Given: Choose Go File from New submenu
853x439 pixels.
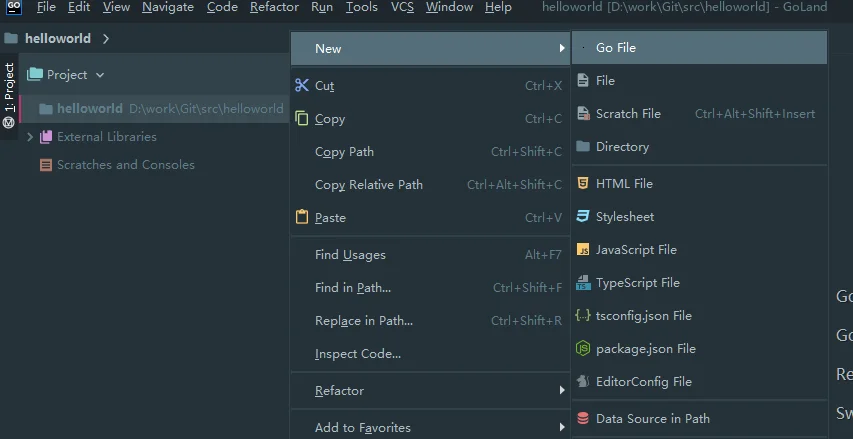Looking at the screenshot, I should point(699,48).
